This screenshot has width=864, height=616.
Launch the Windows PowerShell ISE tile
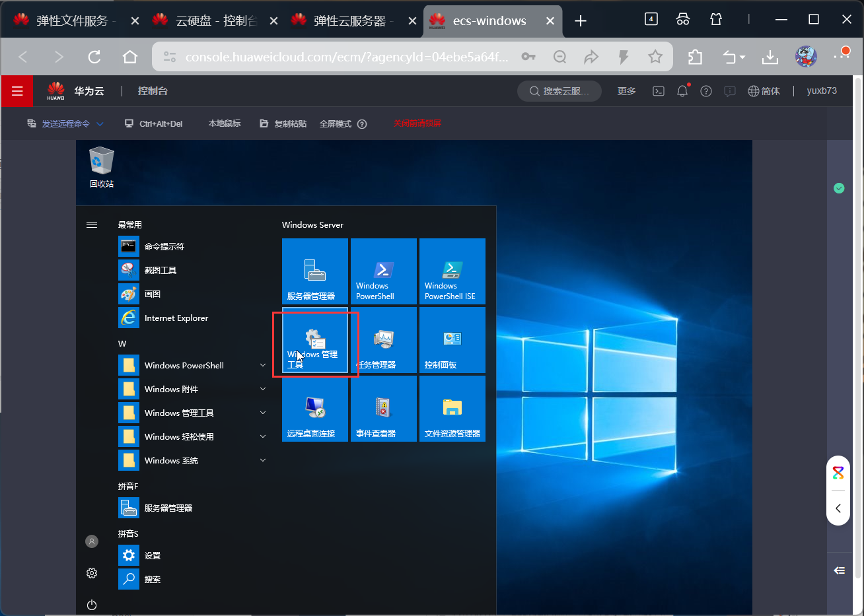(x=452, y=271)
